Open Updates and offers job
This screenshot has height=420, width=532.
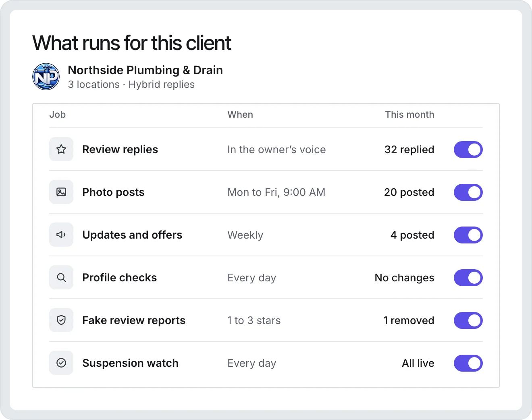[132, 235]
